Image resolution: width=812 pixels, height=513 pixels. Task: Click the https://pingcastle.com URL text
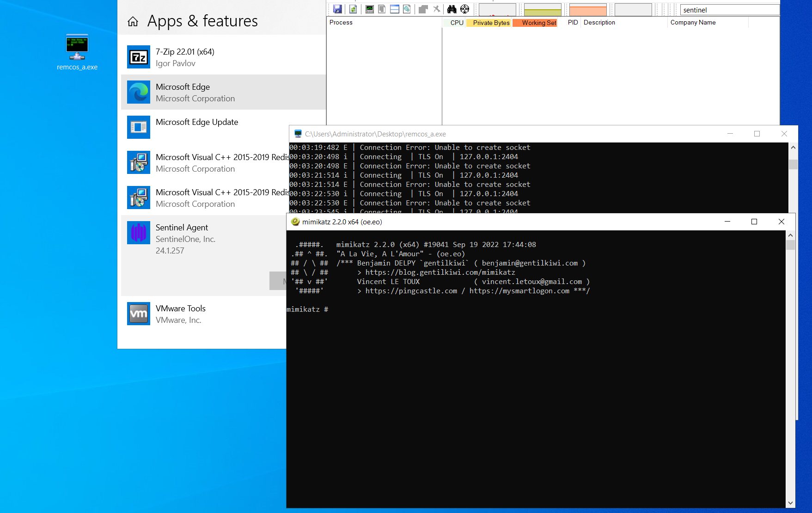pyautogui.click(x=411, y=291)
